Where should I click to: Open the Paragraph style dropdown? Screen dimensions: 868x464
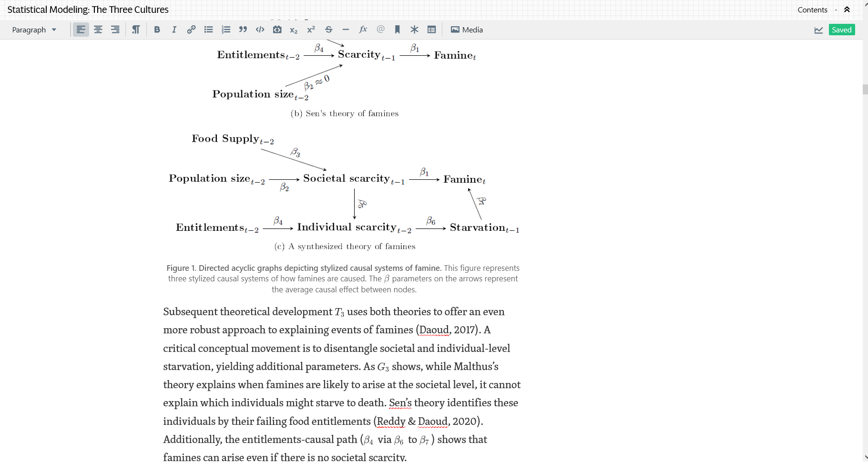33,30
